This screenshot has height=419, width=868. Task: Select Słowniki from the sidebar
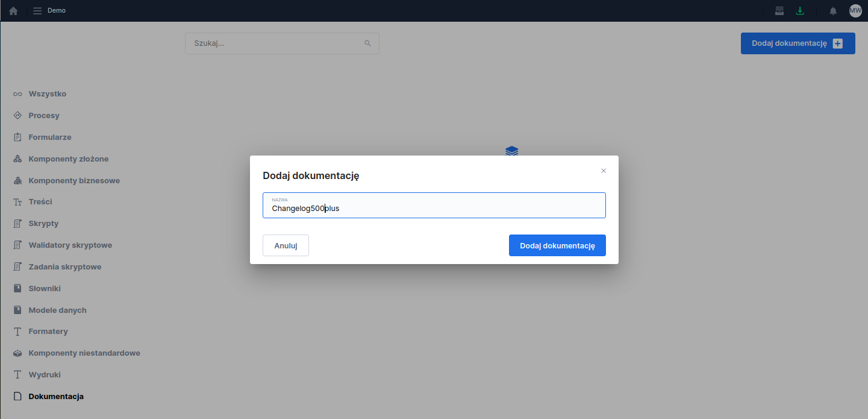click(x=45, y=289)
